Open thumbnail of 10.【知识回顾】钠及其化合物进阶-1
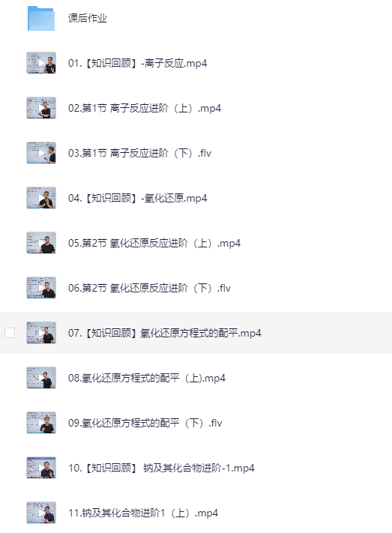 (41, 468)
